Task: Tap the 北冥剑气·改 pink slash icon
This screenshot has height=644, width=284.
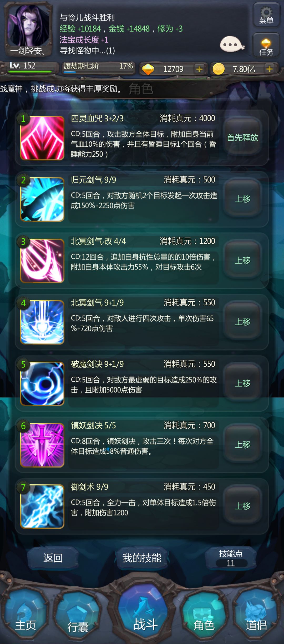Action: coord(42,261)
